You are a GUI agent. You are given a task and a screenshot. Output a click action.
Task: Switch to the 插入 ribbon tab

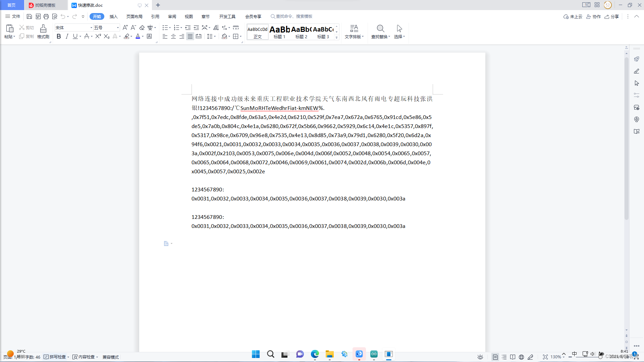114,16
